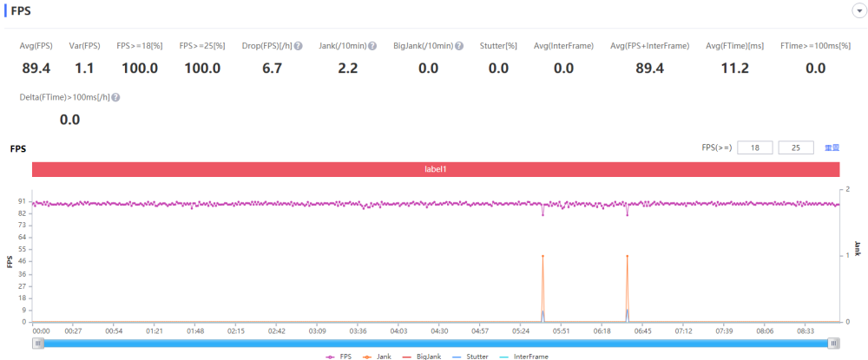Screen dimensions: 868x360
Task: Click the FPS threshold field showing 18
Action: (x=754, y=147)
